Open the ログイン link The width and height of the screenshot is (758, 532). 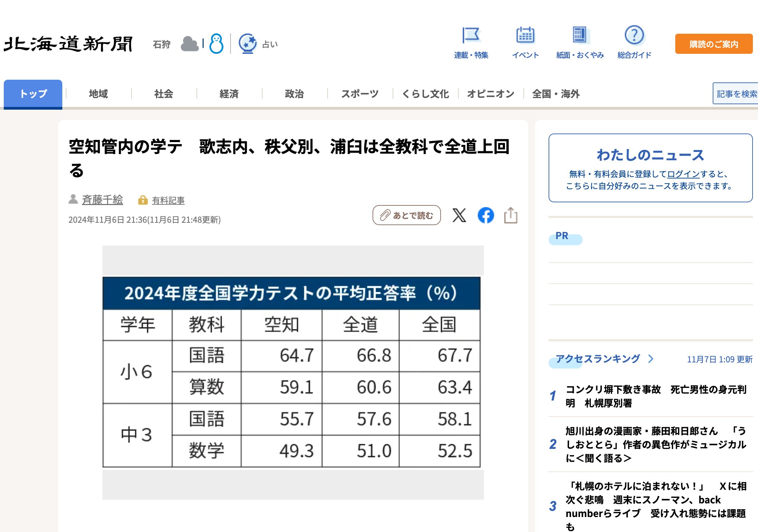pyautogui.click(x=682, y=174)
